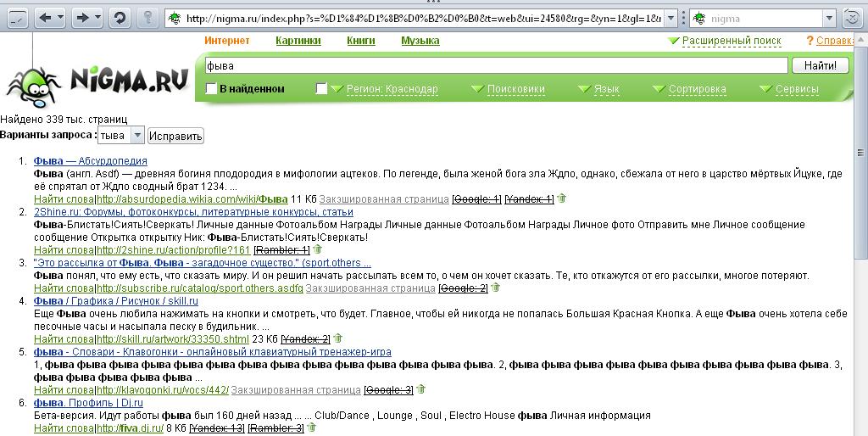Click the icon at far right of browser toolbar
The height and width of the screenshot is (436, 868).
point(852,19)
